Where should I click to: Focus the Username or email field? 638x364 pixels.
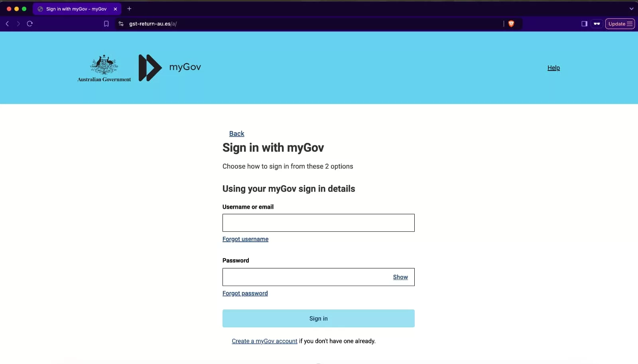(319, 223)
